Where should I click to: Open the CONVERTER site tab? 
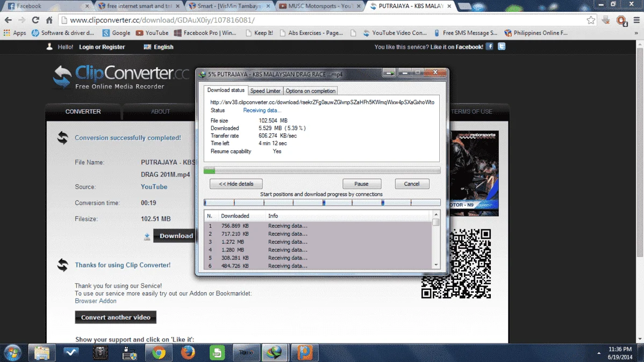[x=83, y=112]
